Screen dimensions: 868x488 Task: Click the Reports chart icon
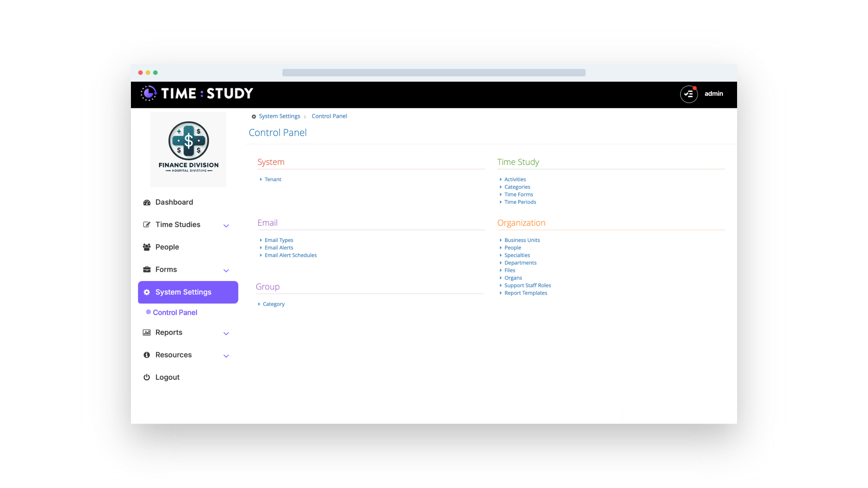click(x=146, y=333)
